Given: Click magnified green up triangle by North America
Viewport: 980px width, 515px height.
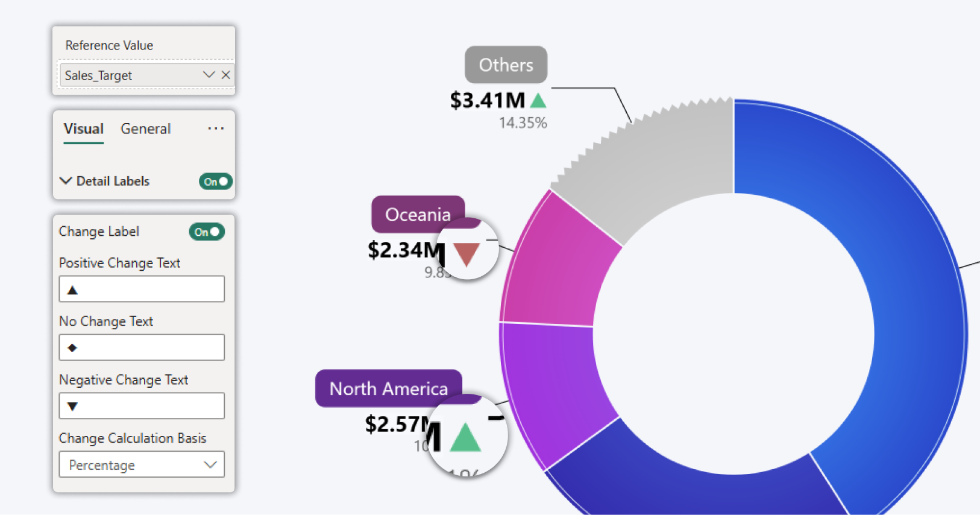Looking at the screenshot, I should click(x=465, y=438).
